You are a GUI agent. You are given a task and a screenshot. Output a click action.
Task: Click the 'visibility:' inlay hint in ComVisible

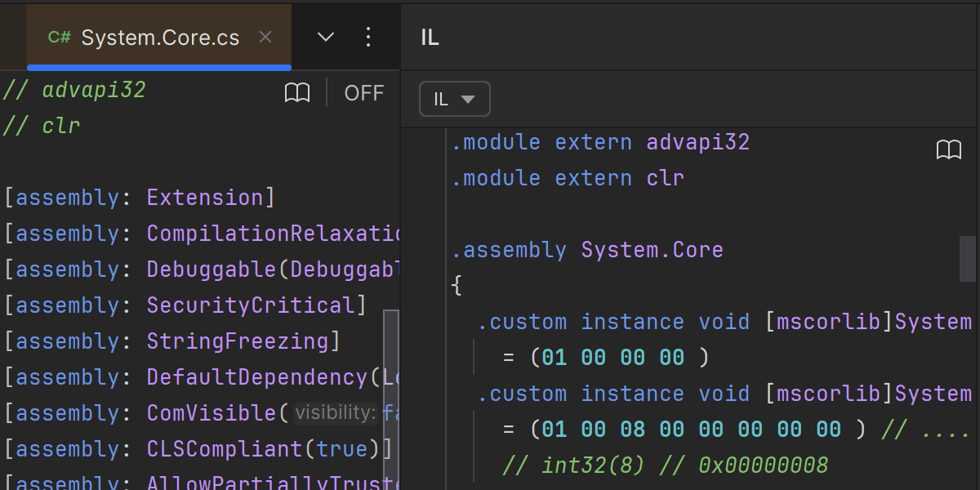[x=335, y=413]
